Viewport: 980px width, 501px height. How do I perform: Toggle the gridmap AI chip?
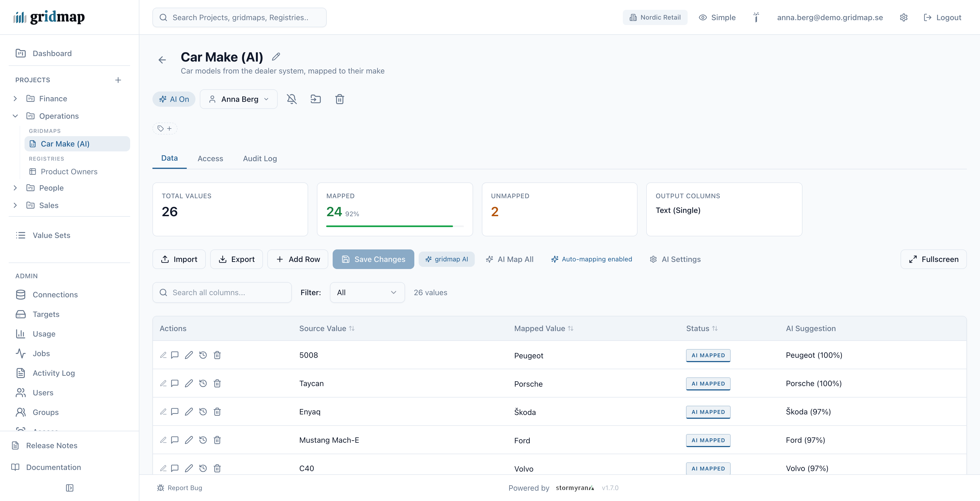click(x=447, y=259)
